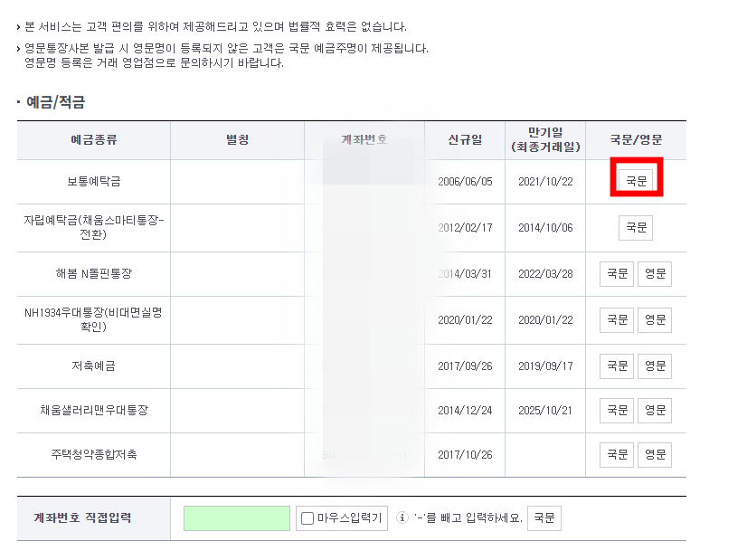Click maturity date 2019/09/17
This screenshot has height=560, width=747.
545,366
